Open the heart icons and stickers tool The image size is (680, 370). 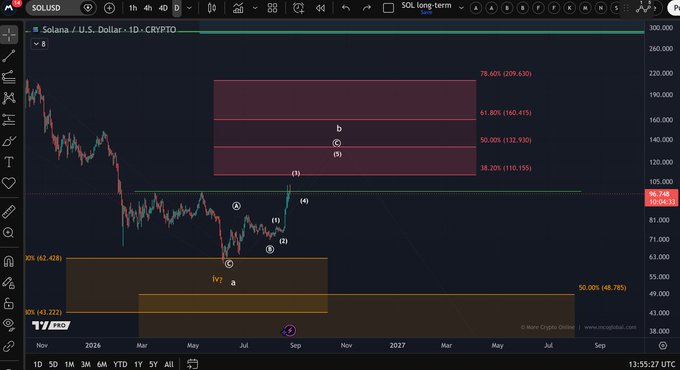(9, 183)
